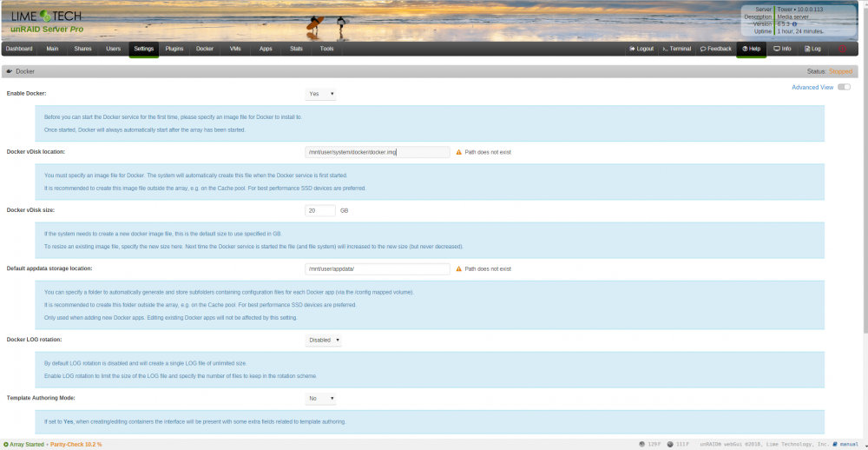Image resolution: width=868 pixels, height=450 pixels.
Task: Click the Docker LOG rotation label
Action: tap(35, 339)
